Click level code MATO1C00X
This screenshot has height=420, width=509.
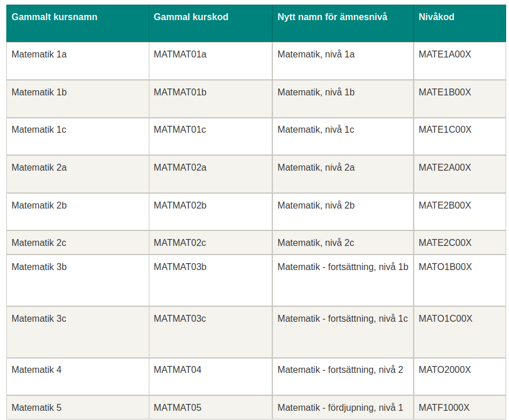tap(445, 319)
